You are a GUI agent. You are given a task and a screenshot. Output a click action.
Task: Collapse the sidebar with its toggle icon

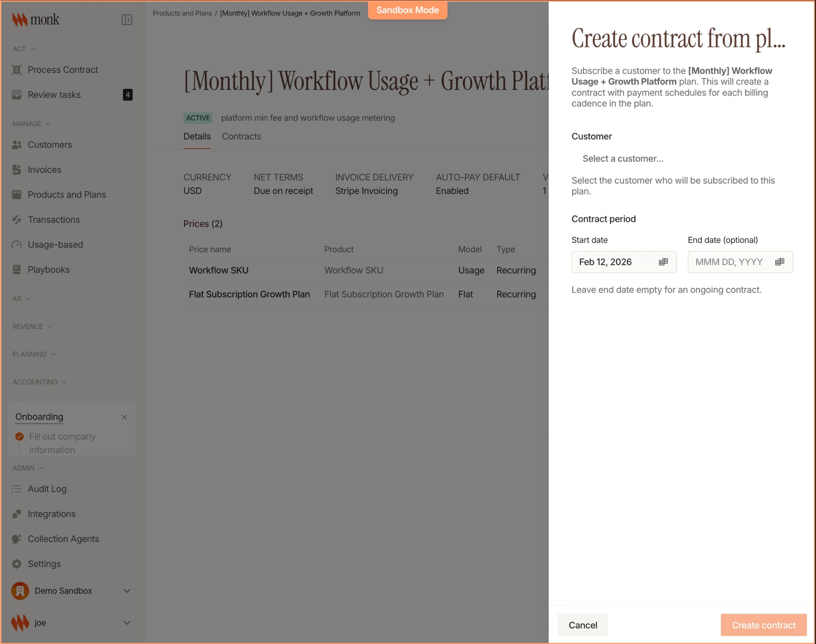pyautogui.click(x=127, y=20)
